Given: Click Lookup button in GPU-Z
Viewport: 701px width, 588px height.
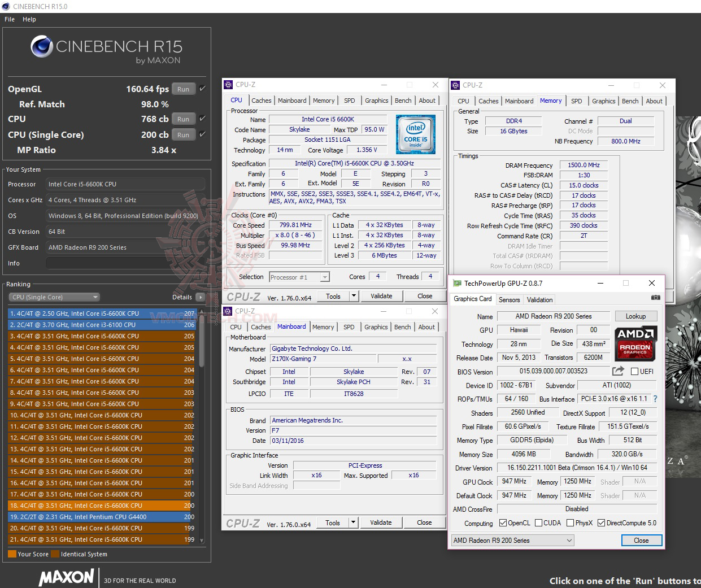Looking at the screenshot, I should (635, 316).
